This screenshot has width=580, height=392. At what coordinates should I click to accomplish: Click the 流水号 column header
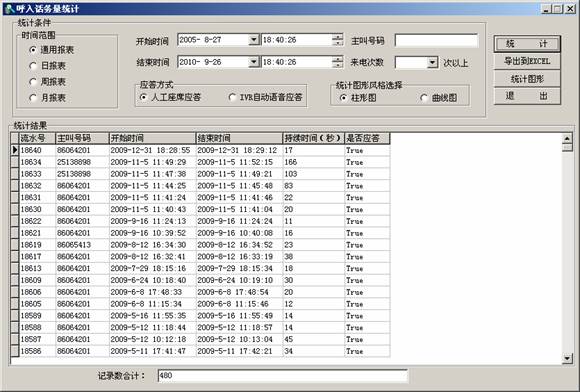(37, 138)
